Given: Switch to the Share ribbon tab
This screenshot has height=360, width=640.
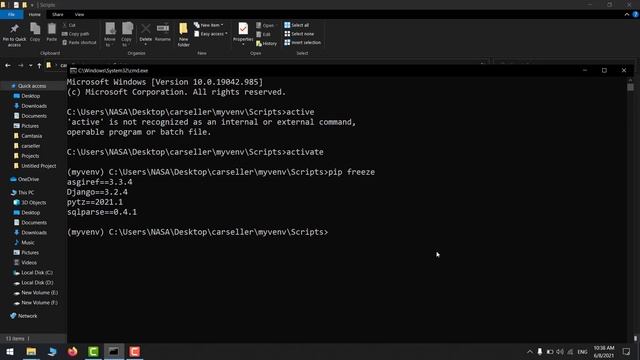Looking at the screenshot, I should pos(58,15).
